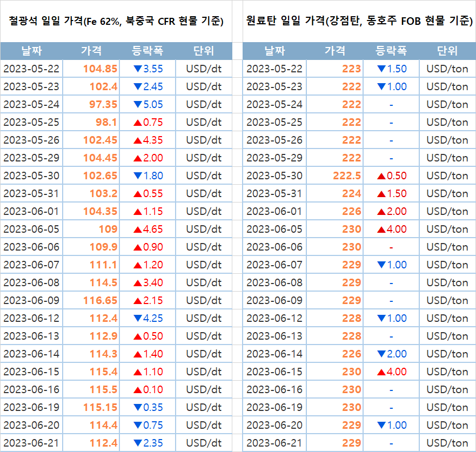Click iron ore price 102.45
Screen dimensions: 476x452
[100, 140]
